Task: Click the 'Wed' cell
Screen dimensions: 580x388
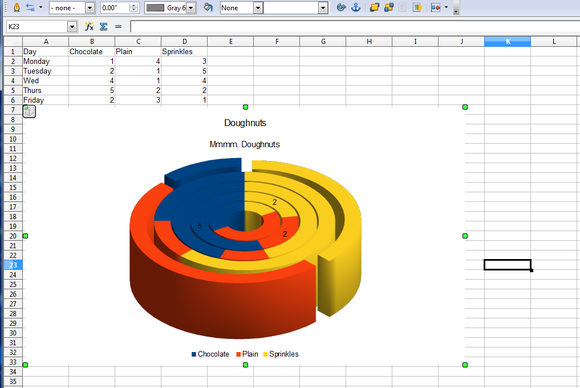Action: coord(45,81)
